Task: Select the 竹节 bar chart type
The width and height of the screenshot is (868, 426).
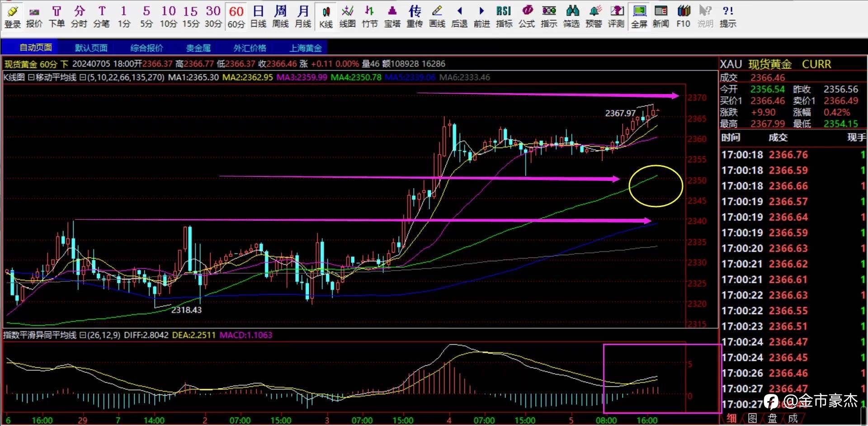Action: (x=370, y=17)
